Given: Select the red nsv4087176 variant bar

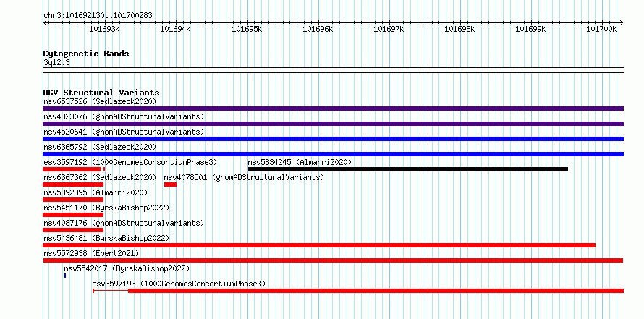Looking at the screenshot, I should [73, 230].
